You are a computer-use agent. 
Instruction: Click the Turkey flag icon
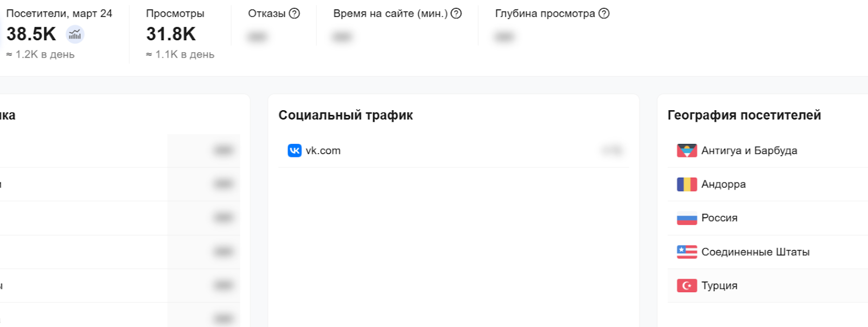(x=686, y=285)
